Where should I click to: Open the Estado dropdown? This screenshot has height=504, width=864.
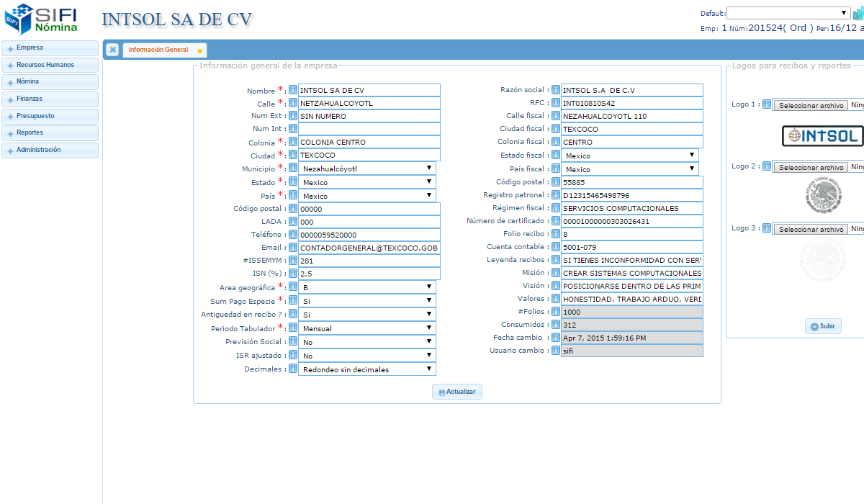(x=366, y=182)
